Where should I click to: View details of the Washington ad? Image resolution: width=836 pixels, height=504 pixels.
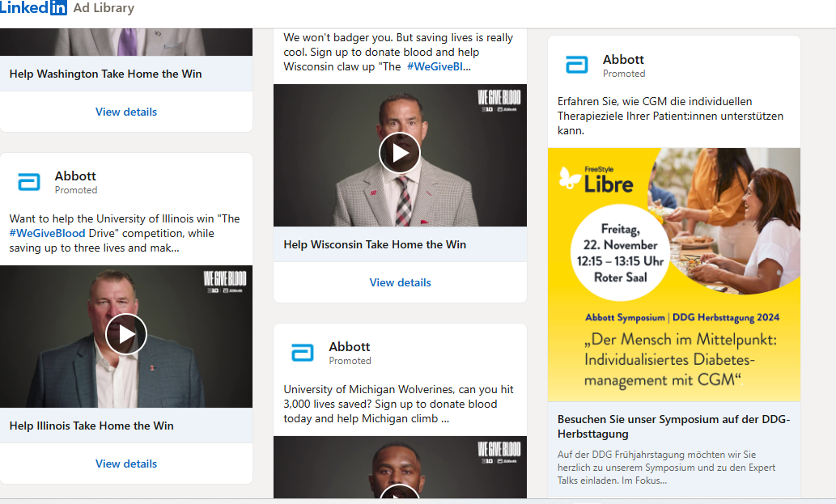pos(126,112)
